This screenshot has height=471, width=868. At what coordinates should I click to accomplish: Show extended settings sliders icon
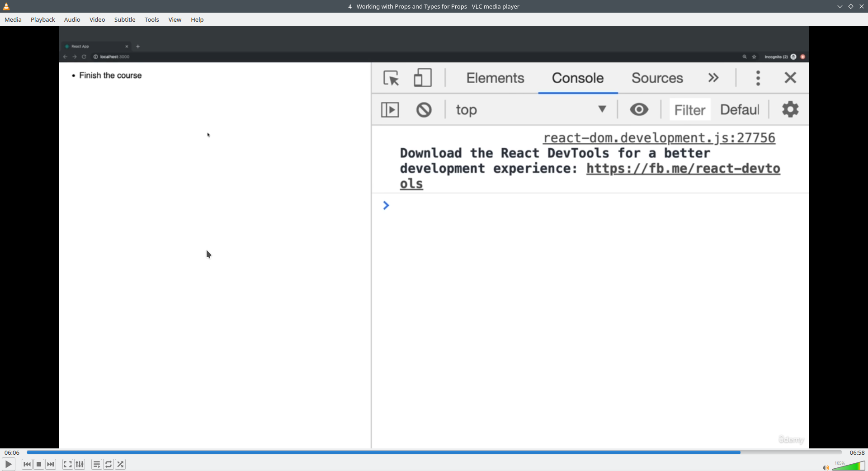pos(80,464)
